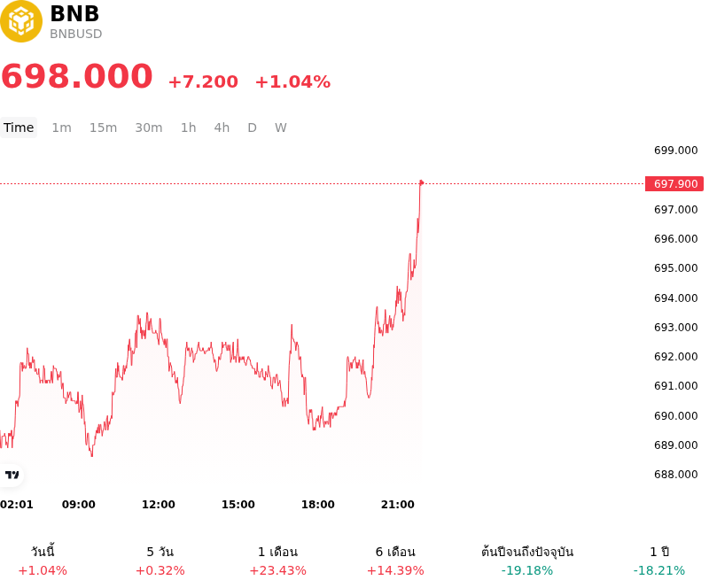
Task: Switch chart to weekly W interval
Action: pyautogui.click(x=281, y=128)
